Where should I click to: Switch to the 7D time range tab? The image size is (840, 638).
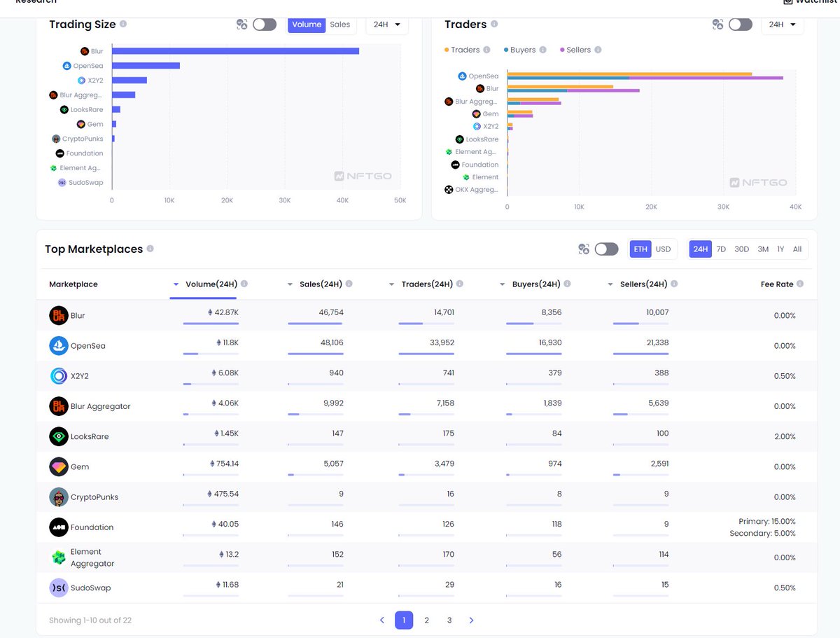tap(721, 249)
